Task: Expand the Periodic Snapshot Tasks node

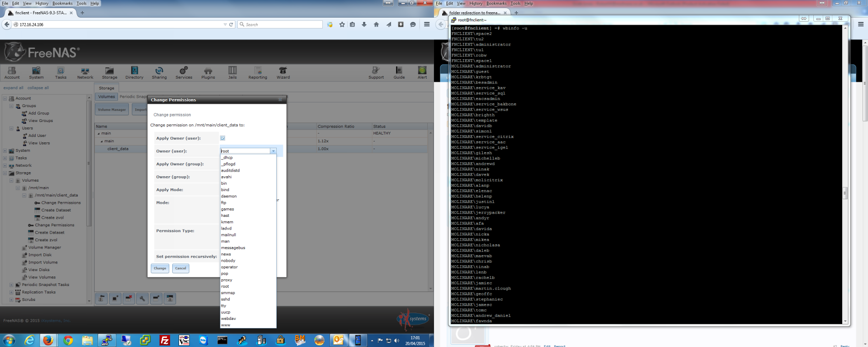Action: (11, 285)
